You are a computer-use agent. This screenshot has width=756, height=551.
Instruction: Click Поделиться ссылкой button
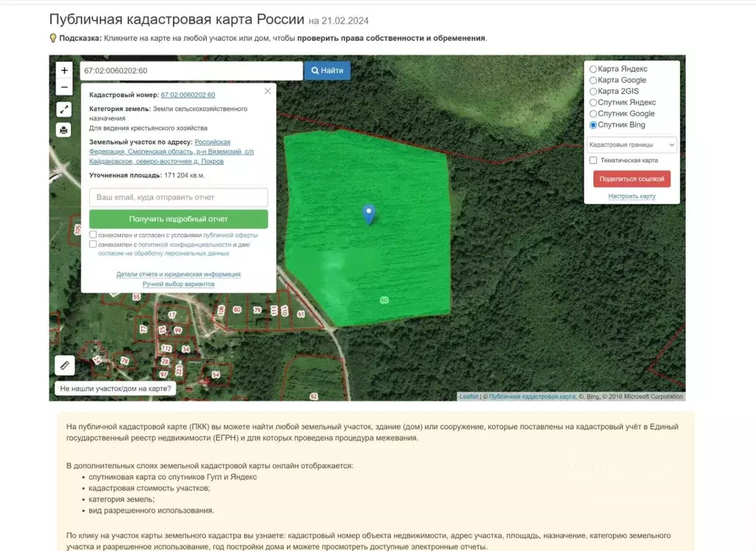click(632, 179)
